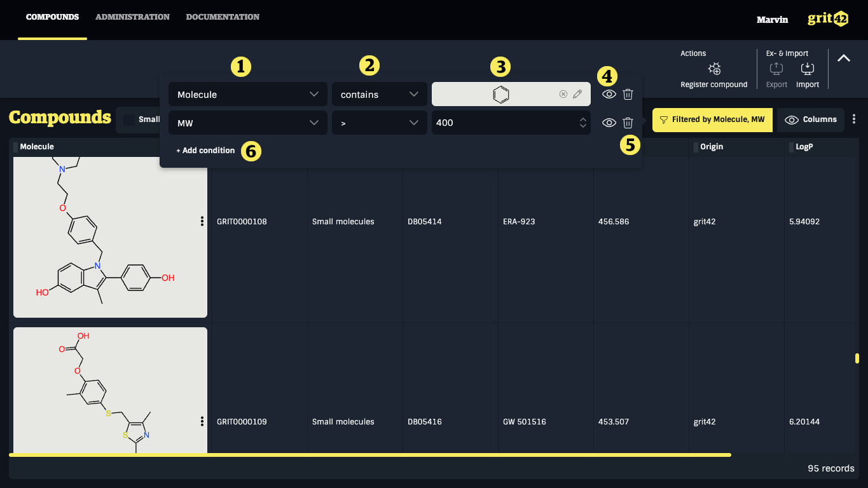Switch to the Compounds tab
Viewport: 868px width, 488px height.
52,17
